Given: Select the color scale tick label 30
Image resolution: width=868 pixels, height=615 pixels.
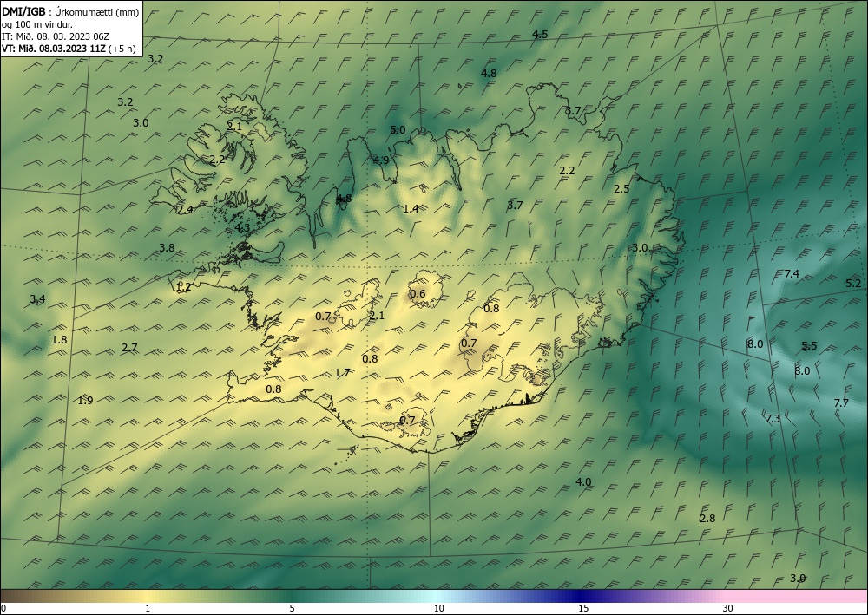Looking at the screenshot, I should click(x=728, y=608).
